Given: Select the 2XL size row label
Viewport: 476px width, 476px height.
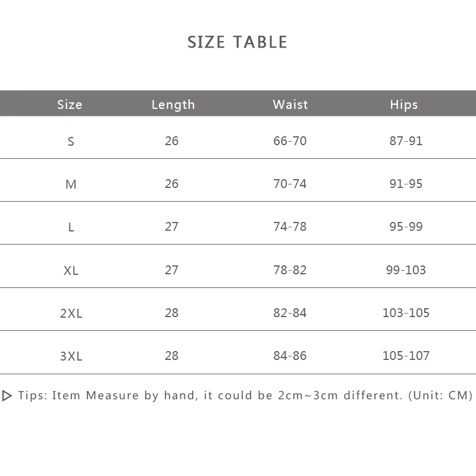Looking at the screenshot, I should point(71,314).
